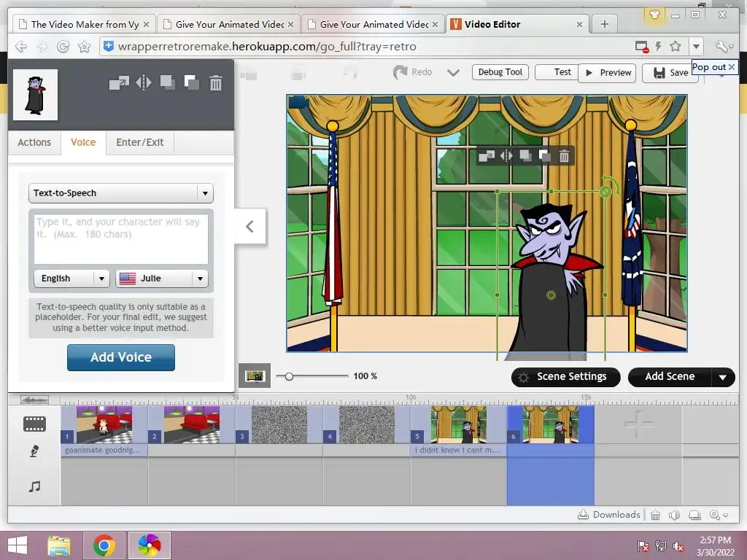Click the floating send-backward icon on the stage
Image resolution: width=747 pixels, height=560 pixels.
(544, 156)
